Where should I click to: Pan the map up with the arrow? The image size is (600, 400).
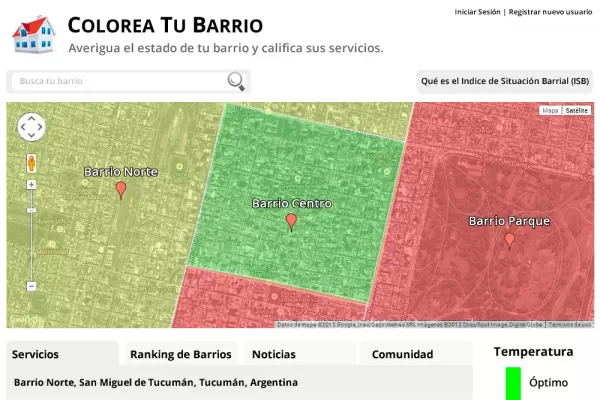[31, 119]
